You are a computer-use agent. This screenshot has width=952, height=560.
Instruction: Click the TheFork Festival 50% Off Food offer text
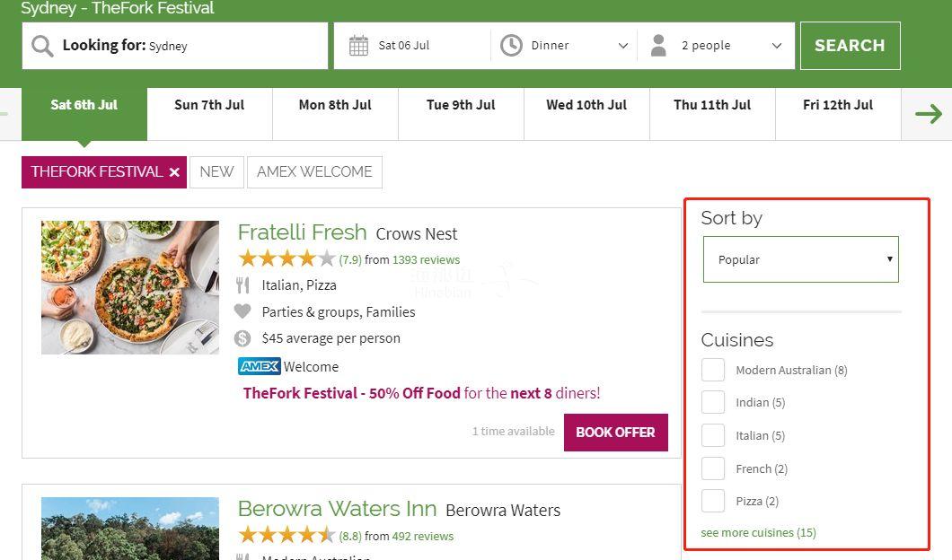pos(421,393)
